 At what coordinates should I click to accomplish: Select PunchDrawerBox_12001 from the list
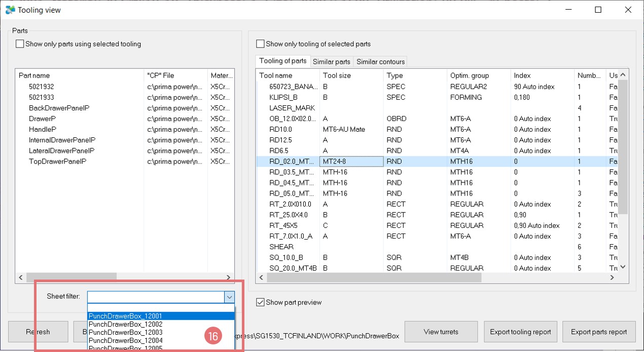[126, 316]
